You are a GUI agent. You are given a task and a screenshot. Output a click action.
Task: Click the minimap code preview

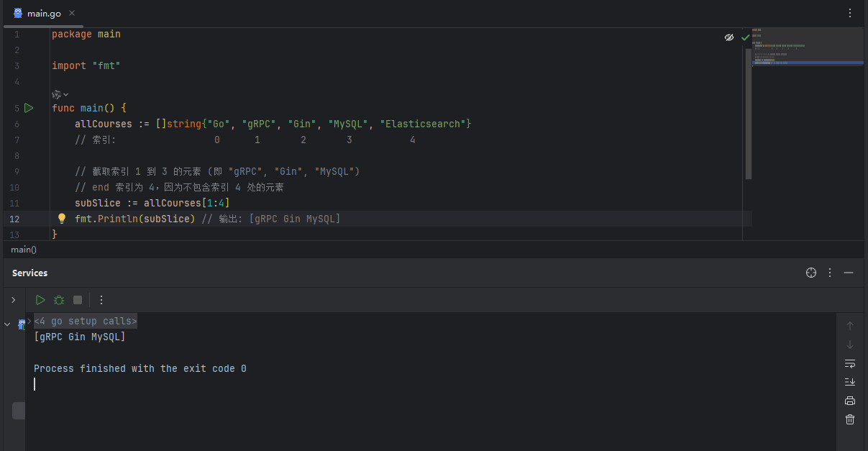point(807,47)
